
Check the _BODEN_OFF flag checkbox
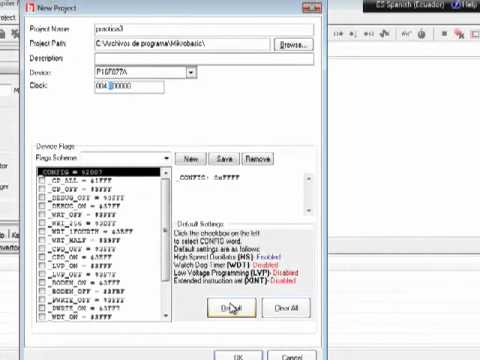[42, 291]
